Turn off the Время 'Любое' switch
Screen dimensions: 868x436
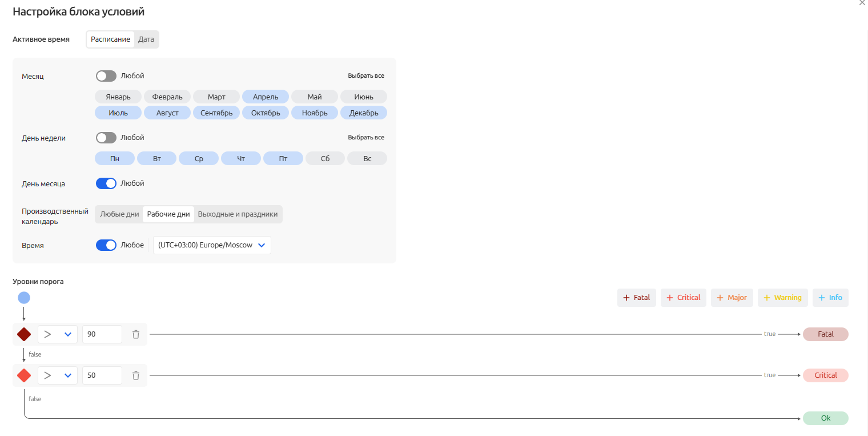[x=106, y=245]
